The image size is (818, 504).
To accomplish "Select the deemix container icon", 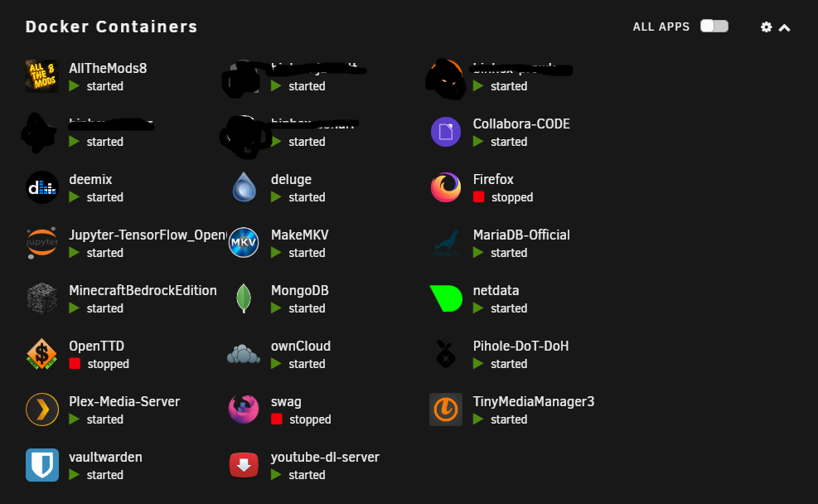I will (x=41, y=187).
